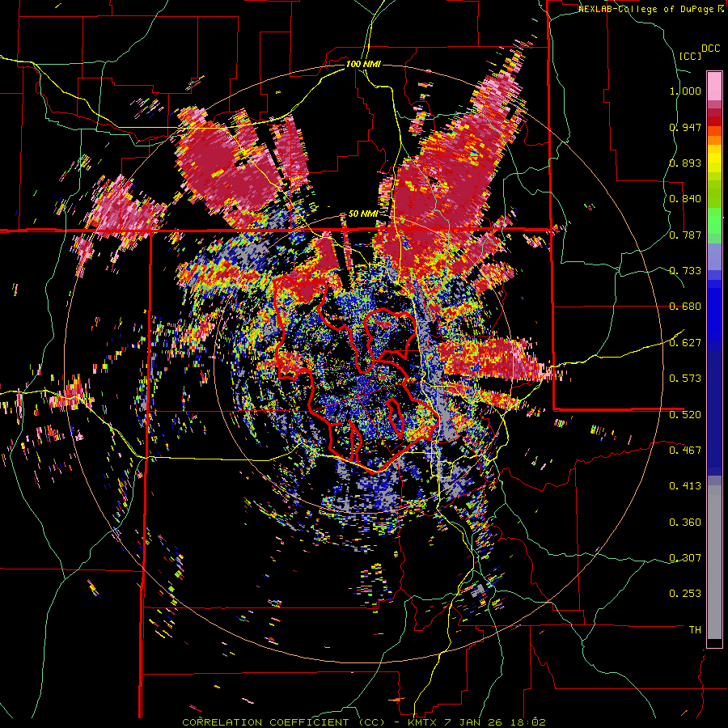Click the 0.360 legend value

click(685, 523)
